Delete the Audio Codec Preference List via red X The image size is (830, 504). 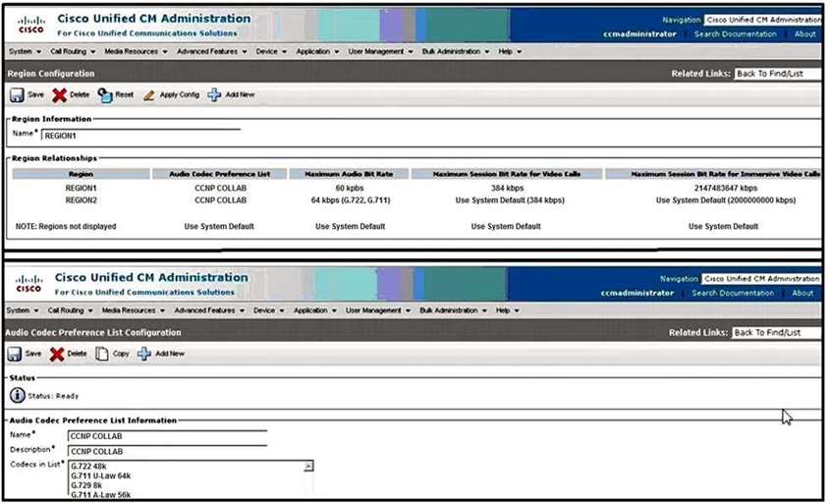(58, 354)
